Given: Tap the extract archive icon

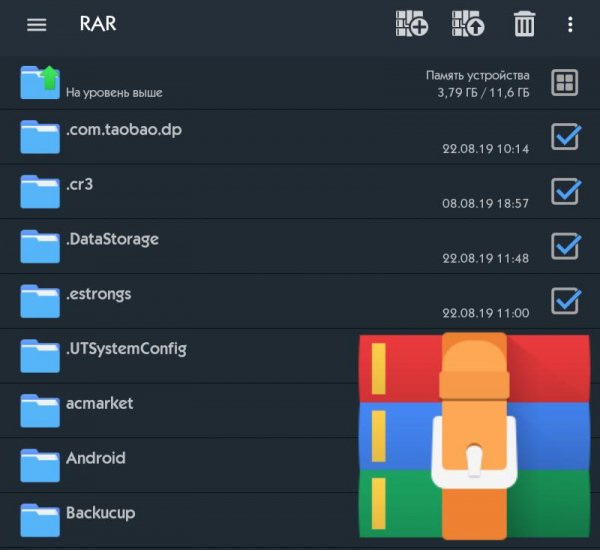Looking at the screenshot, I should click(x=468, y=24).
